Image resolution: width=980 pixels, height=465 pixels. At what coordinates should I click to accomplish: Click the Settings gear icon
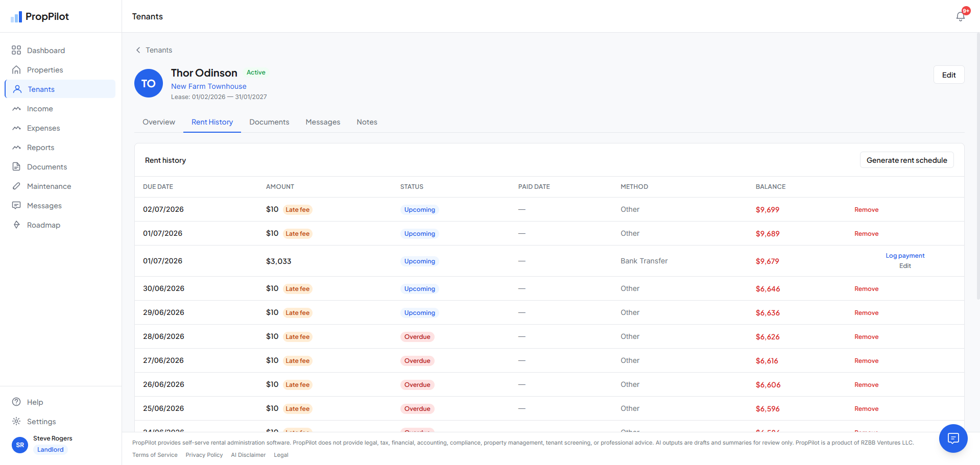[x=16, y=421]
